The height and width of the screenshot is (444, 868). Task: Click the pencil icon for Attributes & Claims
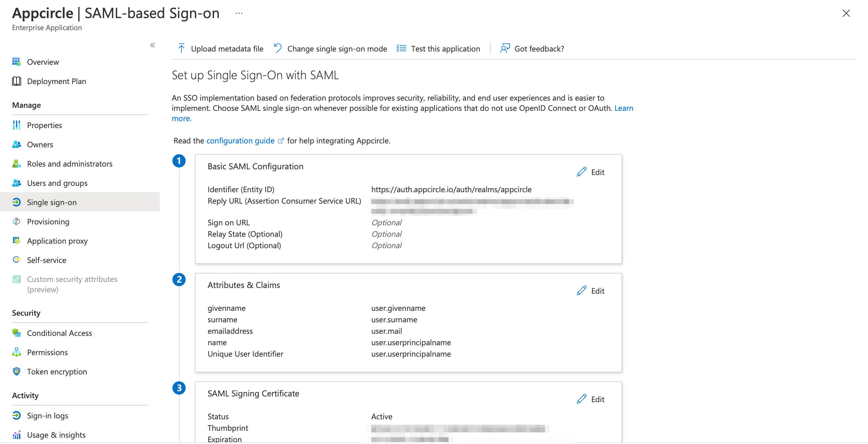pos(582,290)
